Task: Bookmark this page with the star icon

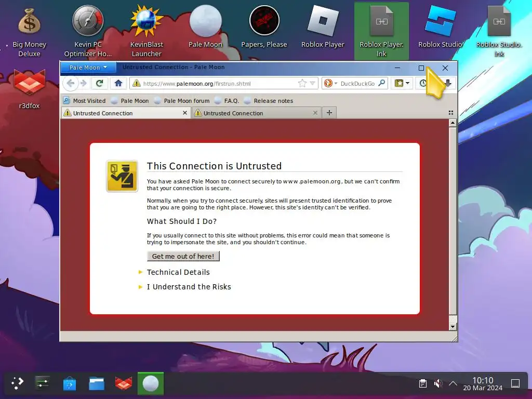Action: pos(302,84)
